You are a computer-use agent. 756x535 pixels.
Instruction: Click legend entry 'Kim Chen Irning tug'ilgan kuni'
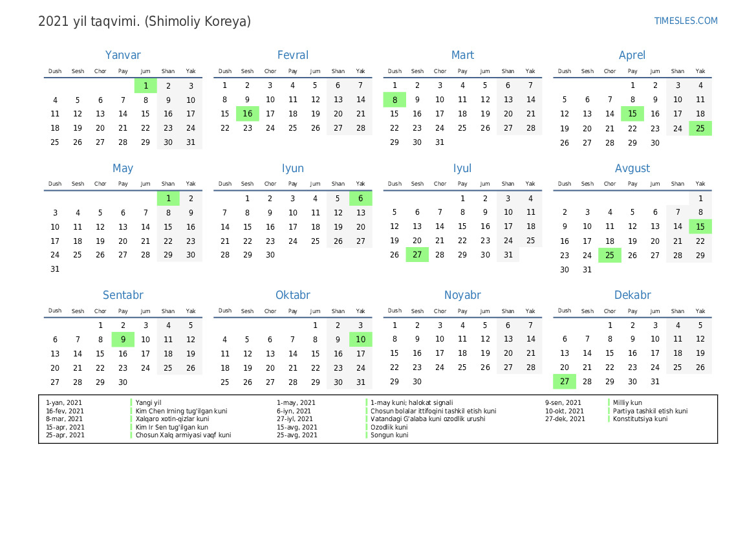[181, 411]
